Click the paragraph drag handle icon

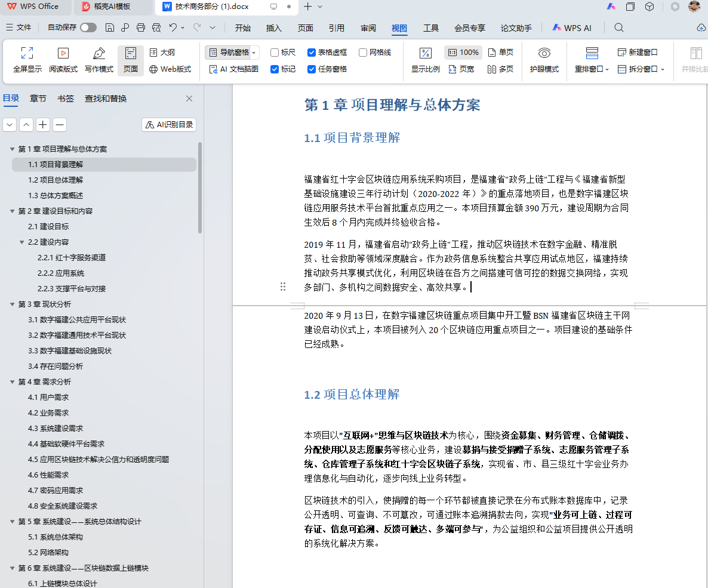click(x=282, y=287)
